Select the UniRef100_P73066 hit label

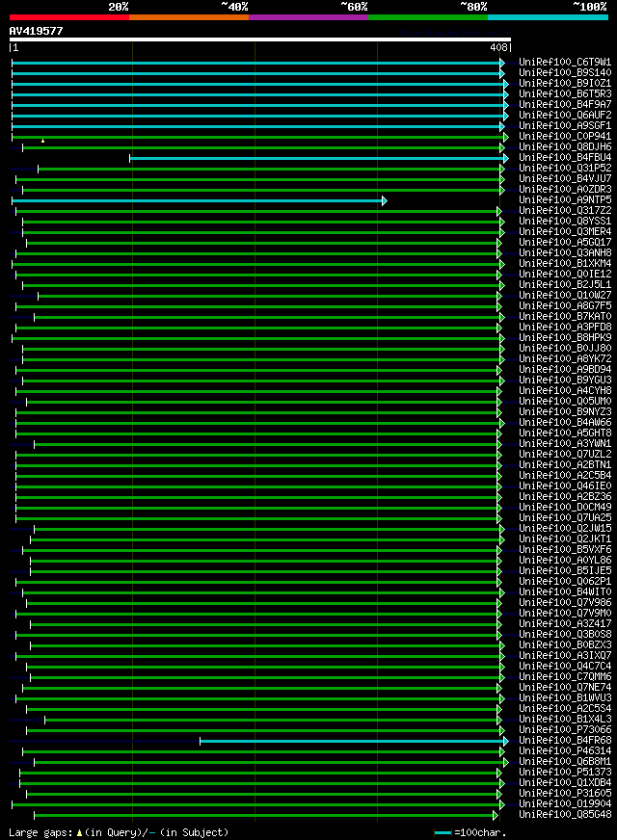click(x=565, y=730)
